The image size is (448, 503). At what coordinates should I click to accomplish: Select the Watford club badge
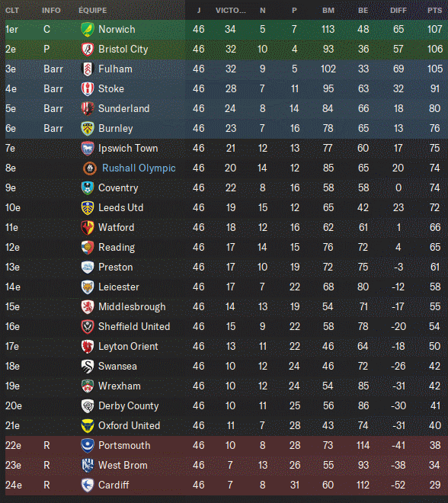coord(87,227)
